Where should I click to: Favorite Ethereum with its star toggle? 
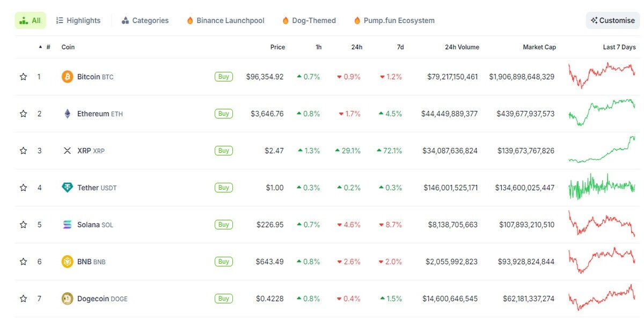(23, 114)
